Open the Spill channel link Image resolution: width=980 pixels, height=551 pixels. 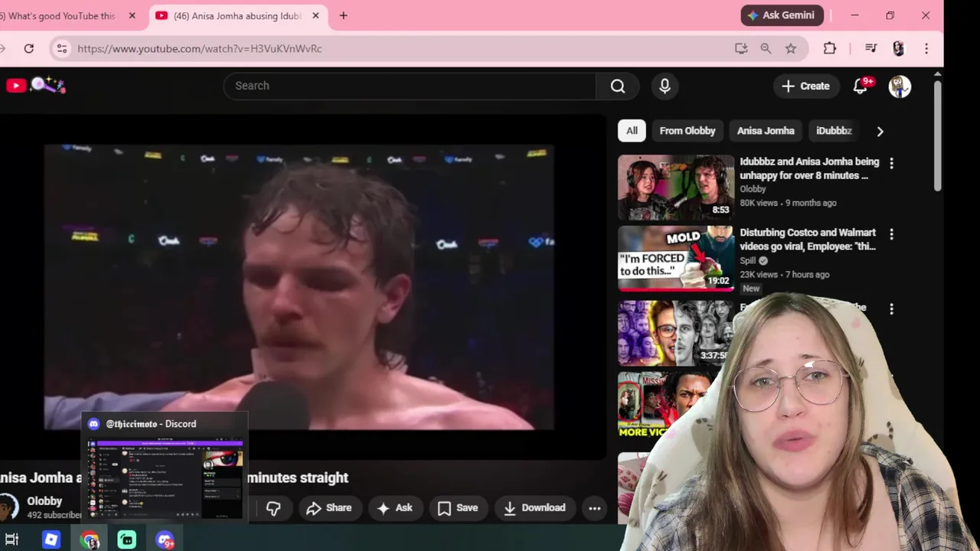coord(748,260)
